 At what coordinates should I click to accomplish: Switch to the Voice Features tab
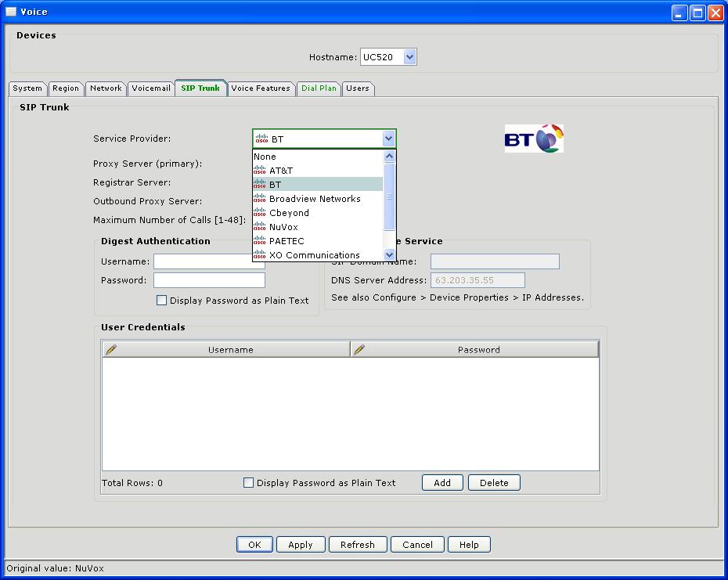point(261,88)
